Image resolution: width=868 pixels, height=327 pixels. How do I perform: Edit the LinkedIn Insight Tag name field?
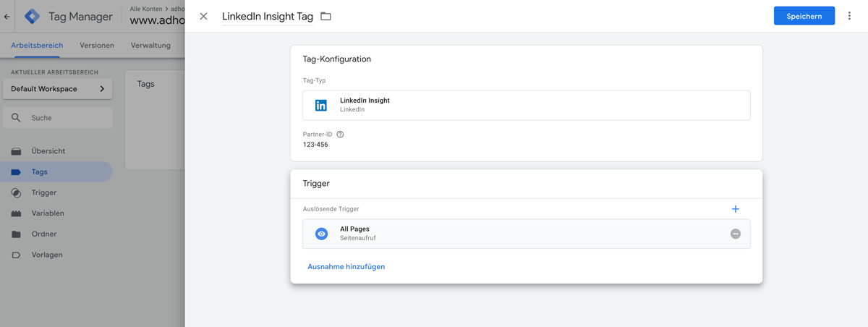268,16
